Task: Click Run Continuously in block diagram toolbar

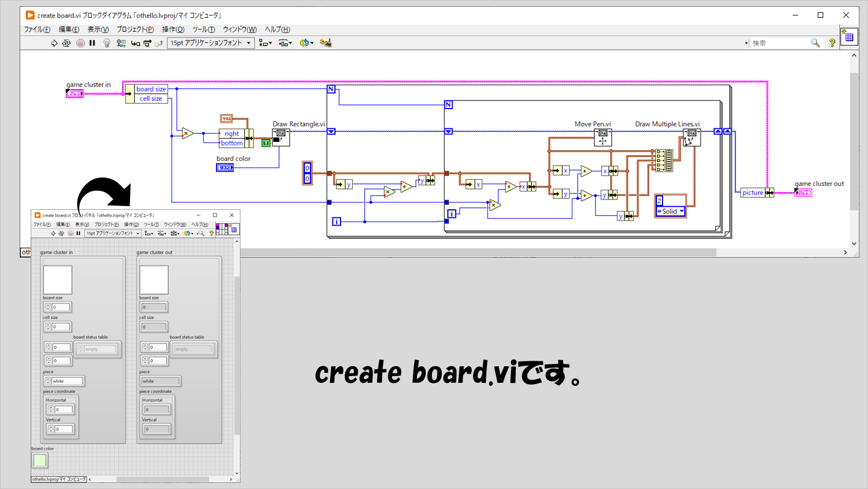Action: (x=66, y=43)
